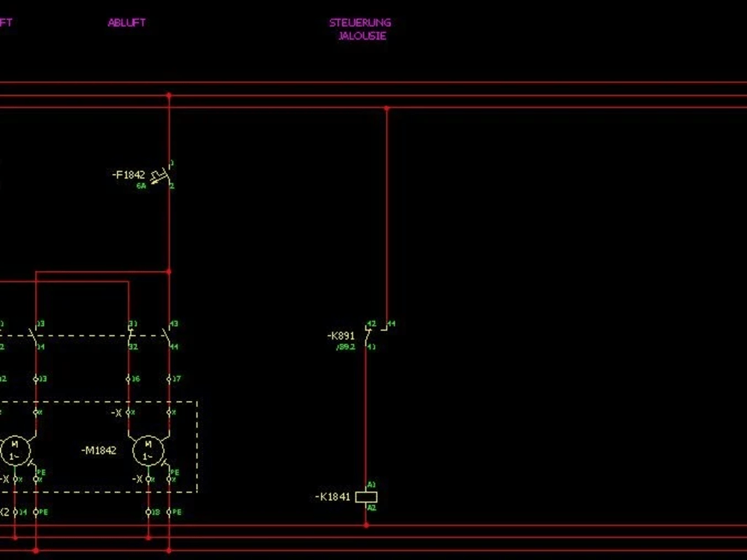This screenshot has height=560, width=747.
Task: Select the STEUERUNG JALOUSIE title text
Action: pos(360,28)
